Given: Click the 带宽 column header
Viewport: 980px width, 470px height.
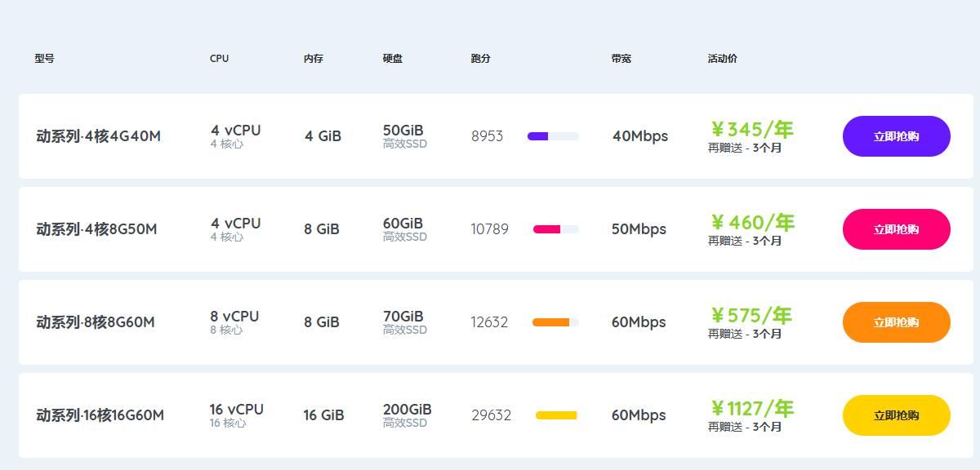Looking at the screenshot, I should point(621,59).
